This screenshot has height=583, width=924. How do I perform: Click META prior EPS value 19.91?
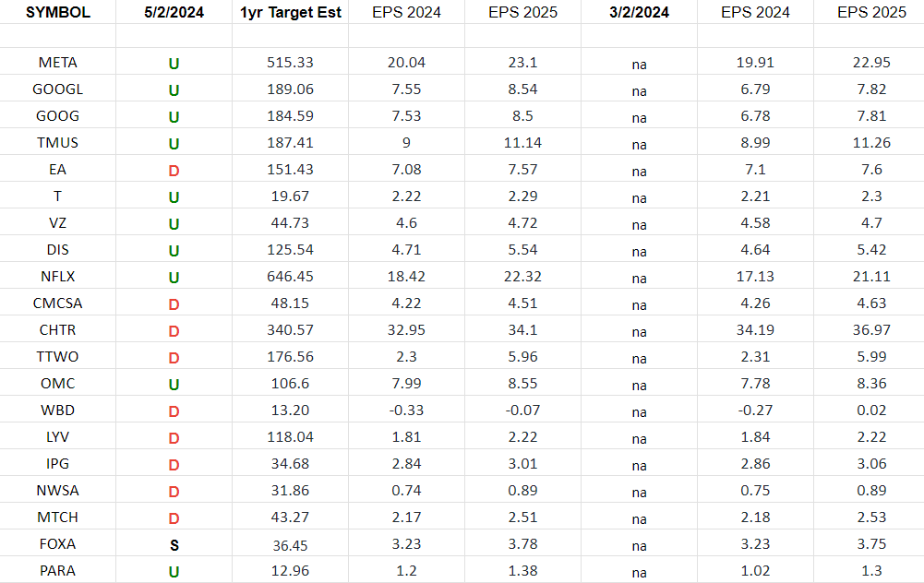[x=755, y=63]
